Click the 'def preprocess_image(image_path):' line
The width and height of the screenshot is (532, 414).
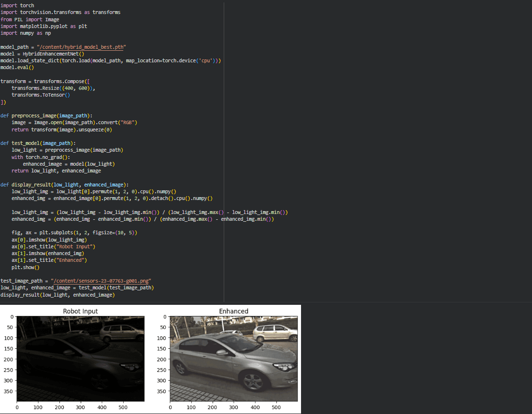[x=46, y=115]
